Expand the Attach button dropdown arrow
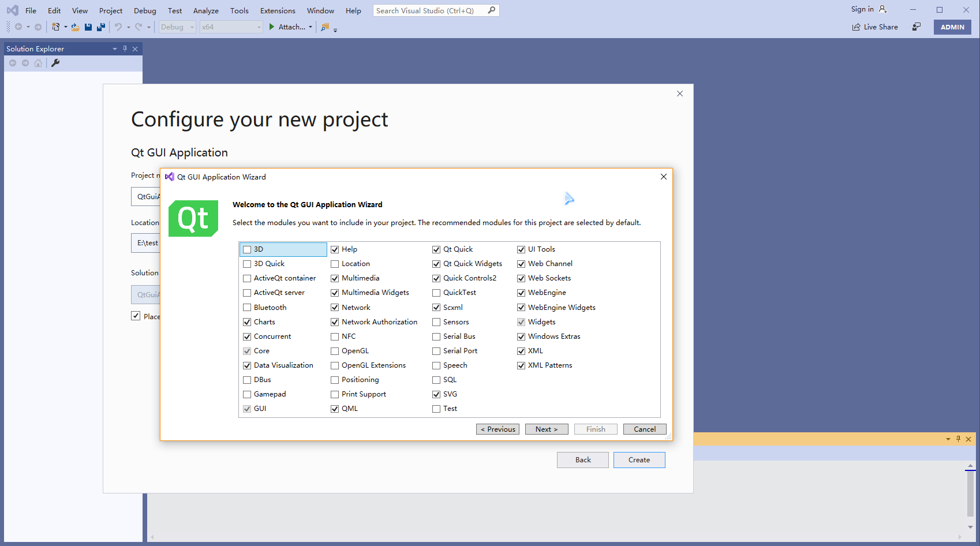Screen dimensions: 980x546 coord(311,27)
